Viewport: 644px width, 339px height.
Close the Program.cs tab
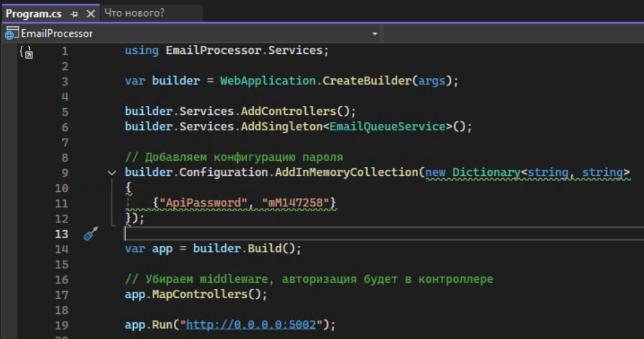90,13
